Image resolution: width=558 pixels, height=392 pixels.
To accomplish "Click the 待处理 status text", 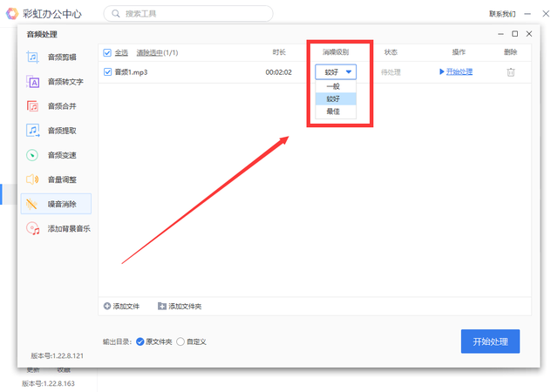I will pos(391,72).
